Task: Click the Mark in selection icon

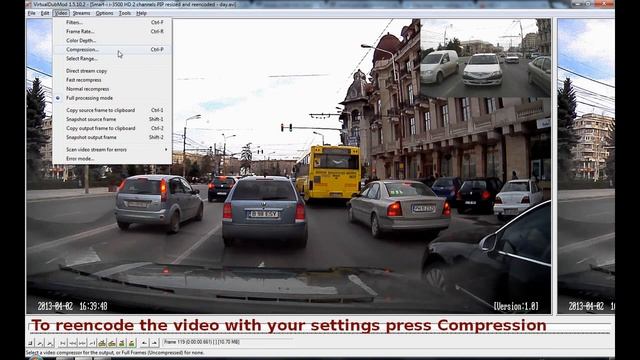Action: [x=144, y=343]
